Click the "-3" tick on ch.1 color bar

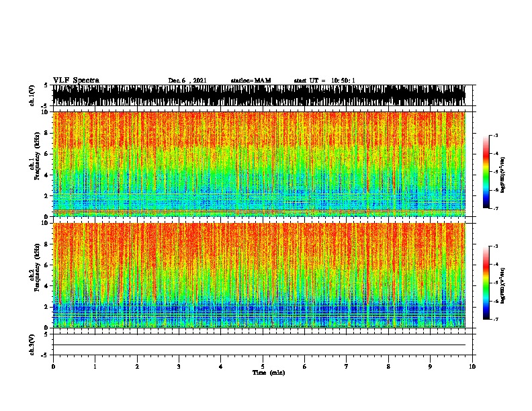[x=495, y=136]
